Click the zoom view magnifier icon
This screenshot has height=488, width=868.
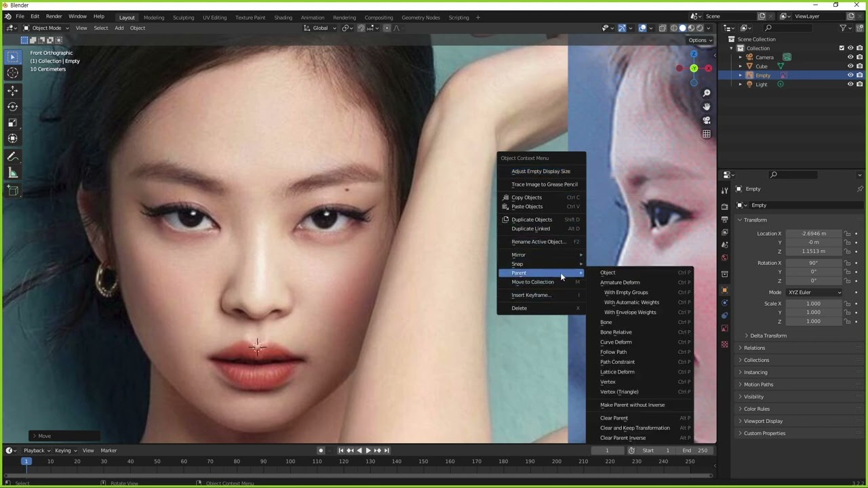[x=707, y=93]
